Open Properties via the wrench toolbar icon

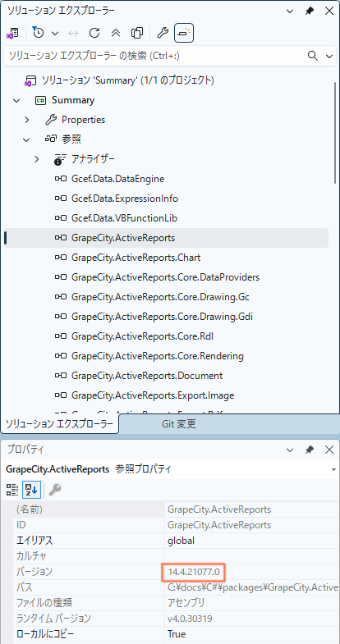tap(163, 34)
